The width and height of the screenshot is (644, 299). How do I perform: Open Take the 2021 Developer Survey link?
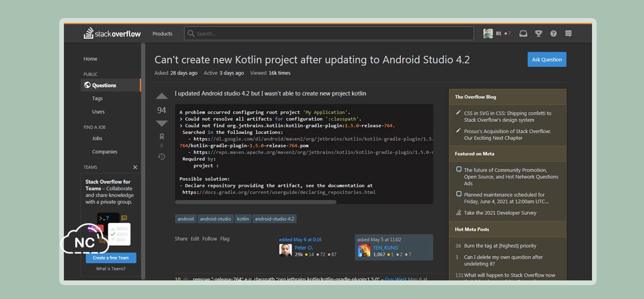pos(499,212)
